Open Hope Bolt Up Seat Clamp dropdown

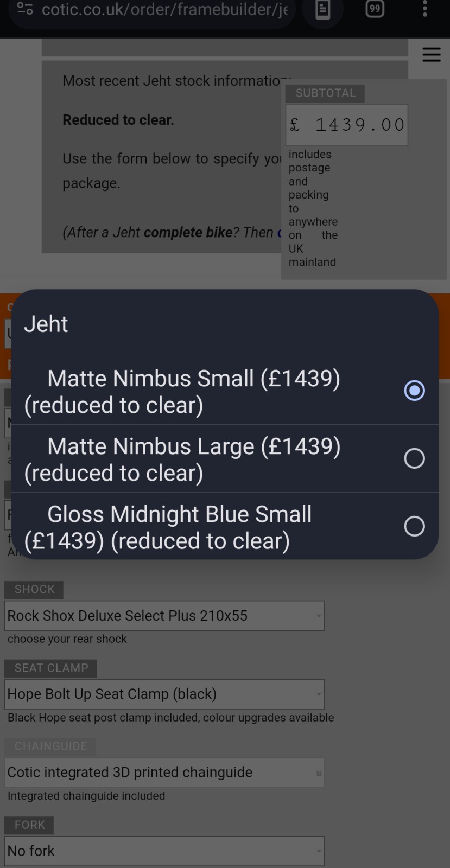click(x=164, y=694)
